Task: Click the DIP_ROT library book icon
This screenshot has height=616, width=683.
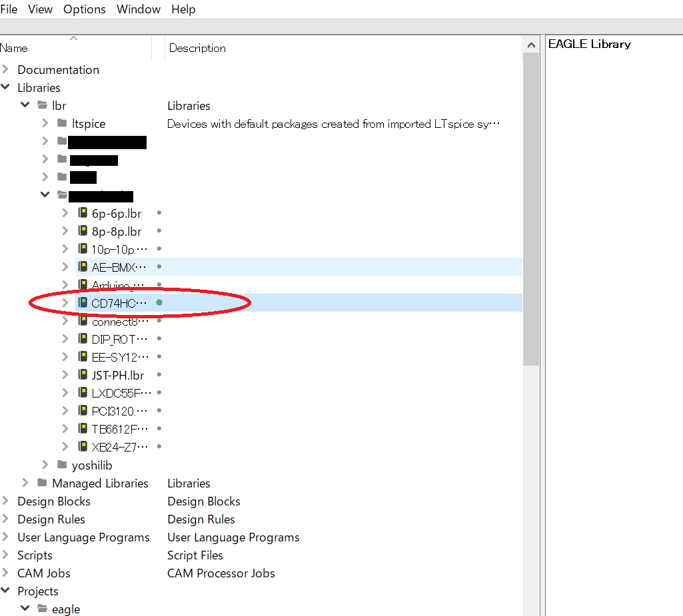Action: [83, 338]
